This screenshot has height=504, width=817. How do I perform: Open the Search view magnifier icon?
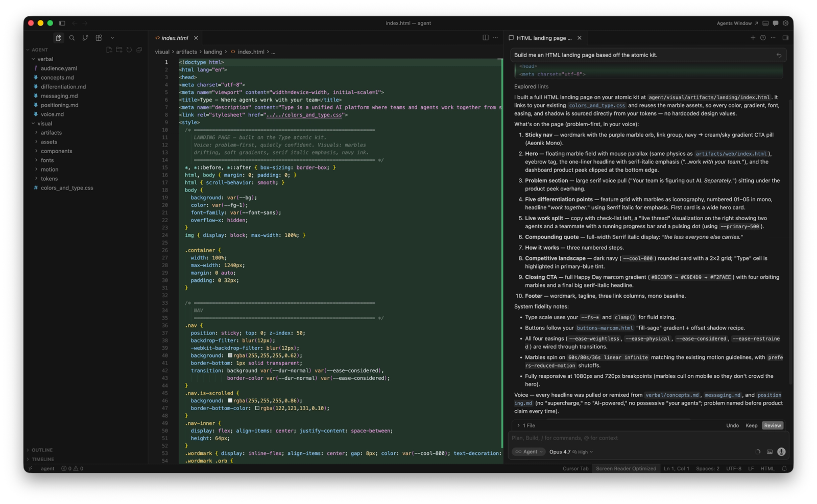(72, 38)
